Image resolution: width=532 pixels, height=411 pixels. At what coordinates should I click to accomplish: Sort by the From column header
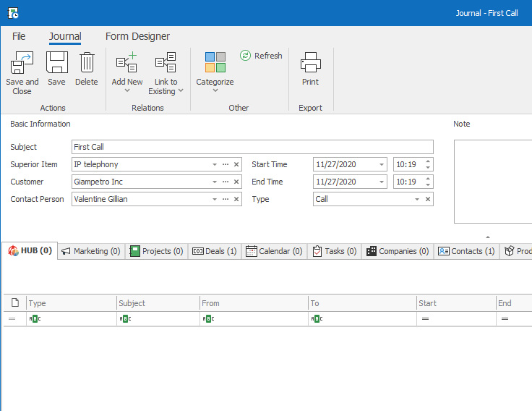pyautogui.click(x=254, y=303)
